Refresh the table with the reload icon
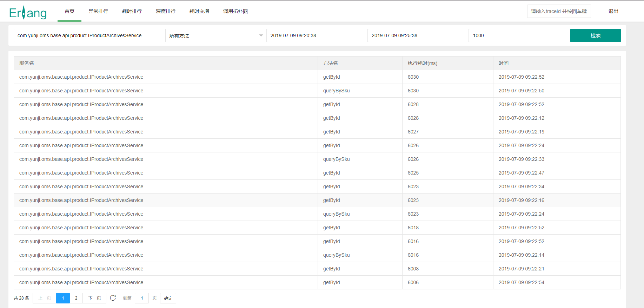 click(x=113, y=298)
